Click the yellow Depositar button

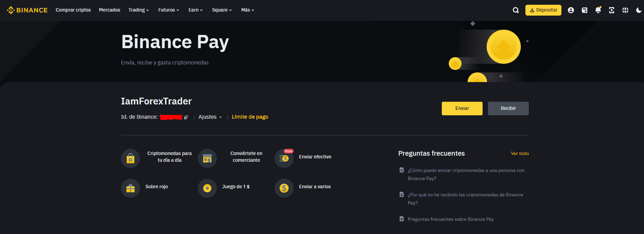pos(543,10)
